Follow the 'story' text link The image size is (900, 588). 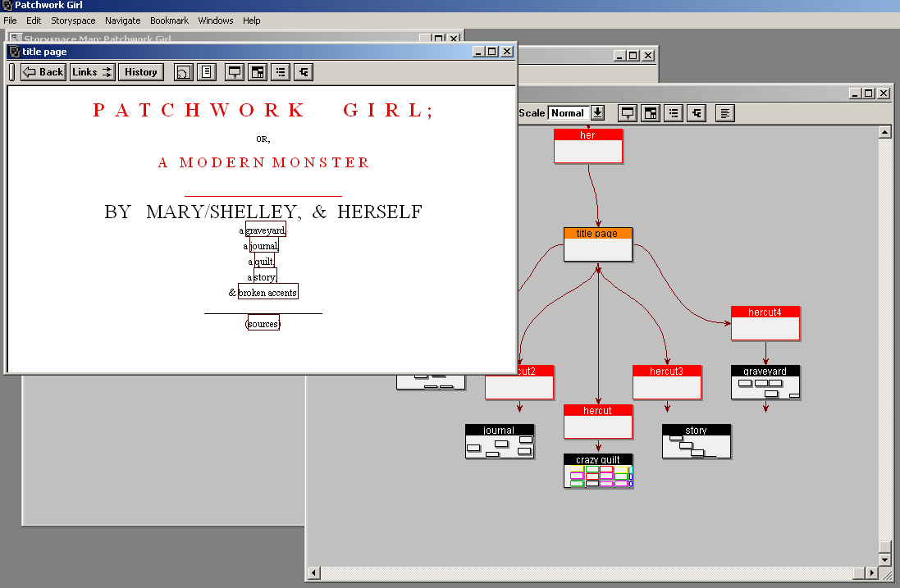pos(265,276)
